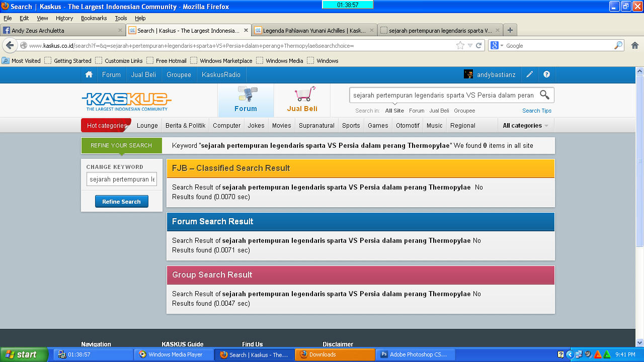This screenshot has height=362, width=644.
Task: Click the Firefox back arrow button
Action: click(x=10, y=45)
